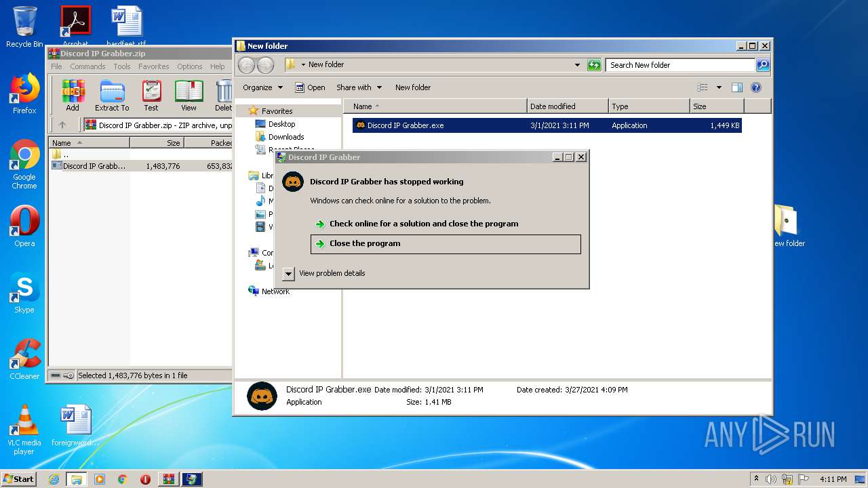Screen dimensions: 868x488
Task: Open CCleaner desktop shortcut
Action: click(24, 359)
